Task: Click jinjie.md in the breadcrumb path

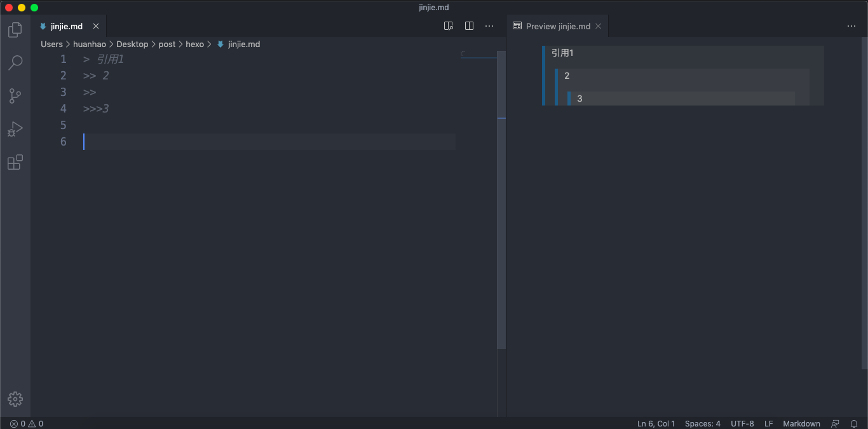Action: 244,44
